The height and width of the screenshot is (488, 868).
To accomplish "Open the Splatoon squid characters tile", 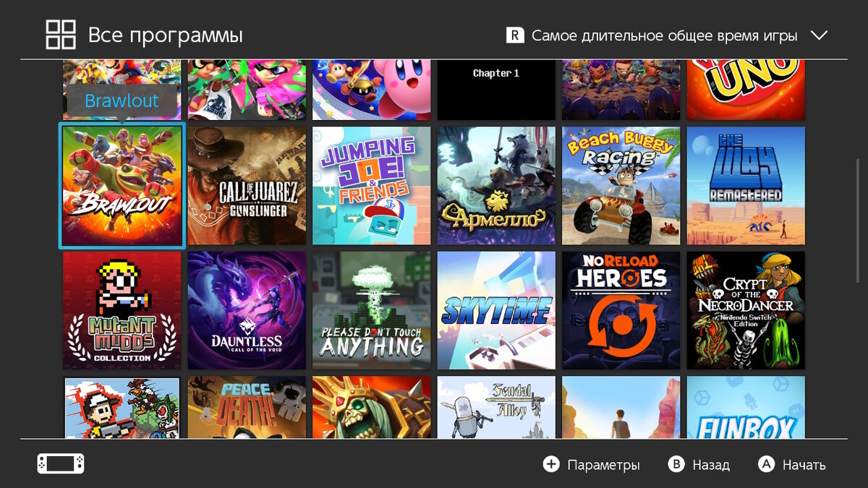I will pyautogui.click(x=247, y=90).
